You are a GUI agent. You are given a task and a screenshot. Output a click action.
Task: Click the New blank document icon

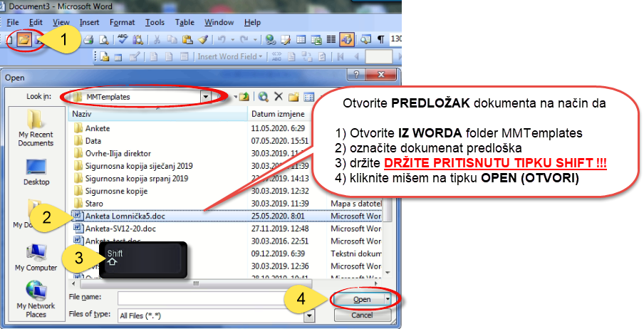[9, 39]
